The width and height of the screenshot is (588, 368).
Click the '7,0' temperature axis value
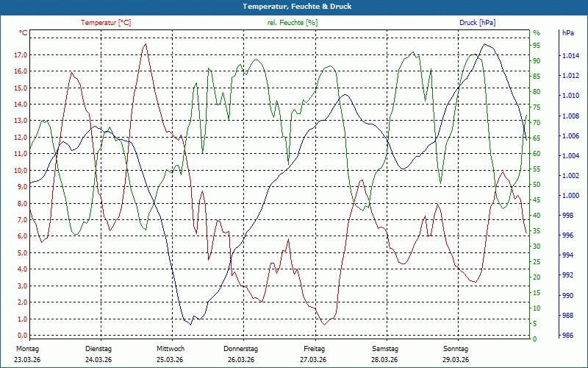click(23, 220)
